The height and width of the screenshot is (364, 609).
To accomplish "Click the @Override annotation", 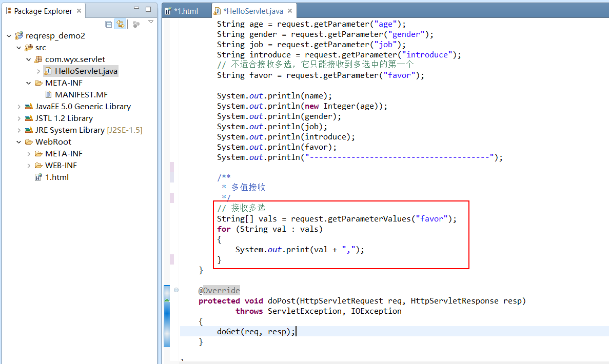I will point(219,290).
